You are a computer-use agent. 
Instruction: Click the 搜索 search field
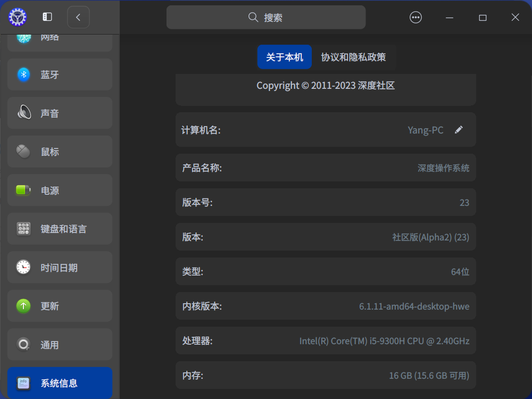[x=266, y=18]
